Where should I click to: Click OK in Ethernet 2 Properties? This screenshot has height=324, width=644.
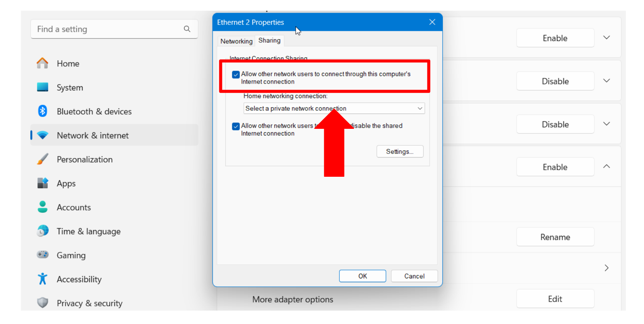point(363,276)
